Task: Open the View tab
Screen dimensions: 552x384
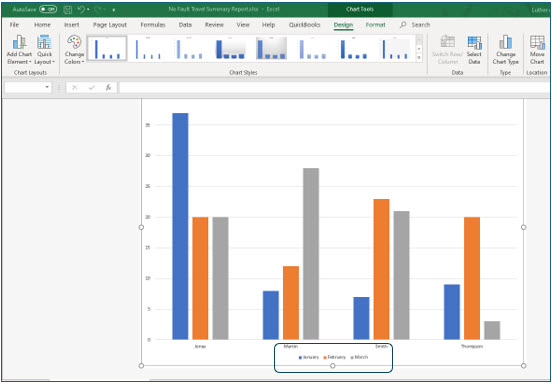Action: click(243, 25)
